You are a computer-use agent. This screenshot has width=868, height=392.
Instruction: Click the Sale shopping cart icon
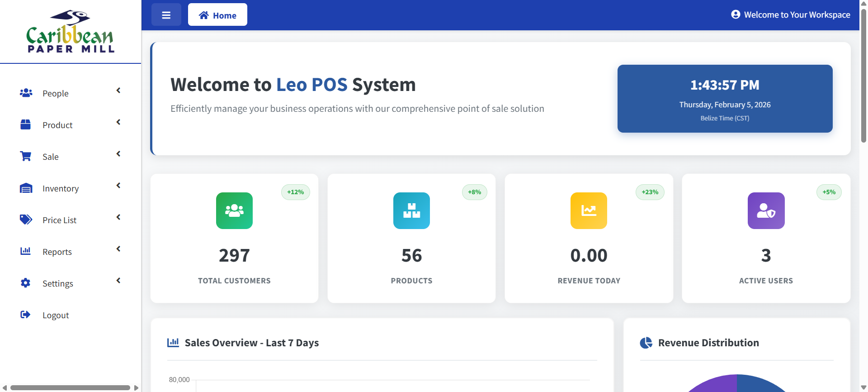tap(26, 156)
